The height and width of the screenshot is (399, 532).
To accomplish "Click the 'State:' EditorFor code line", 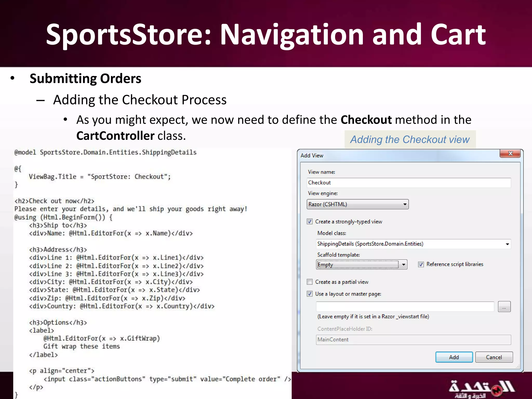I will coord(115,290).
